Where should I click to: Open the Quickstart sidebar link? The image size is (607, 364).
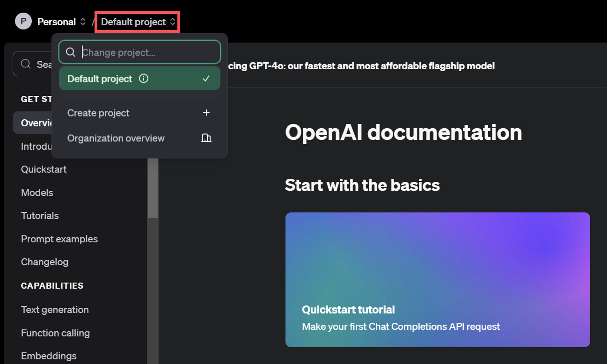click(44, 169)
